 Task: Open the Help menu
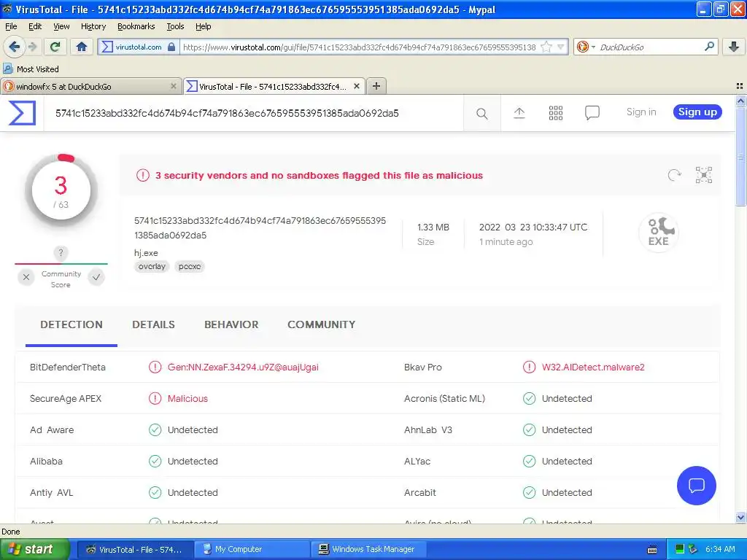203,26
